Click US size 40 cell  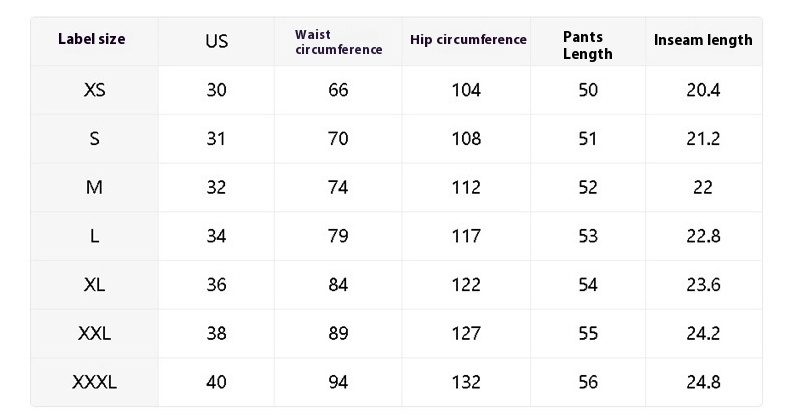(216, 382)
